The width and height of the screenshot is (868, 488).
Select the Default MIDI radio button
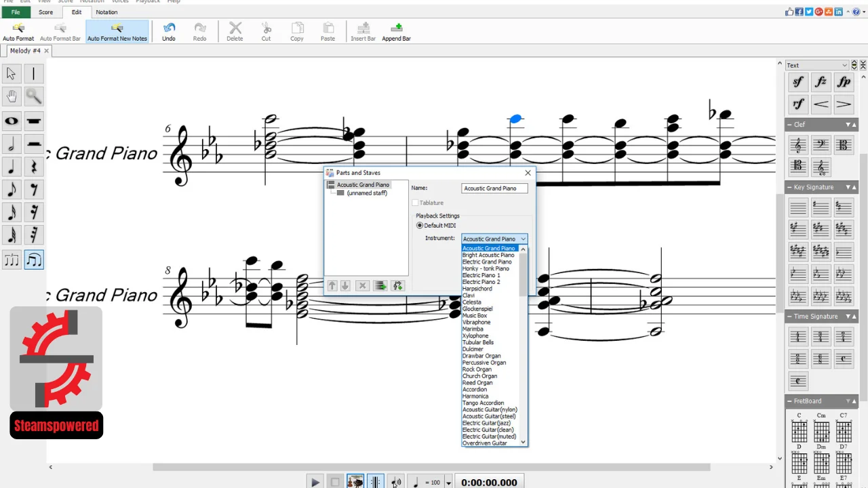click(420, 226)
